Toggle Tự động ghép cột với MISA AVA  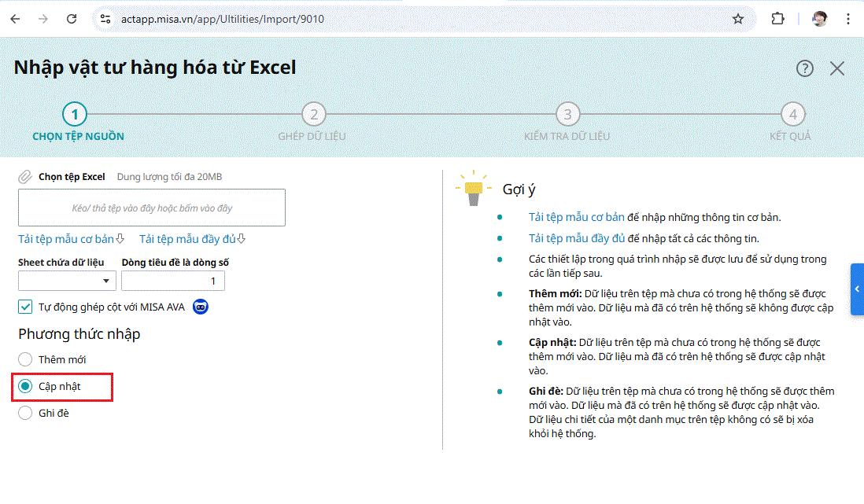(x=25, y=307)
